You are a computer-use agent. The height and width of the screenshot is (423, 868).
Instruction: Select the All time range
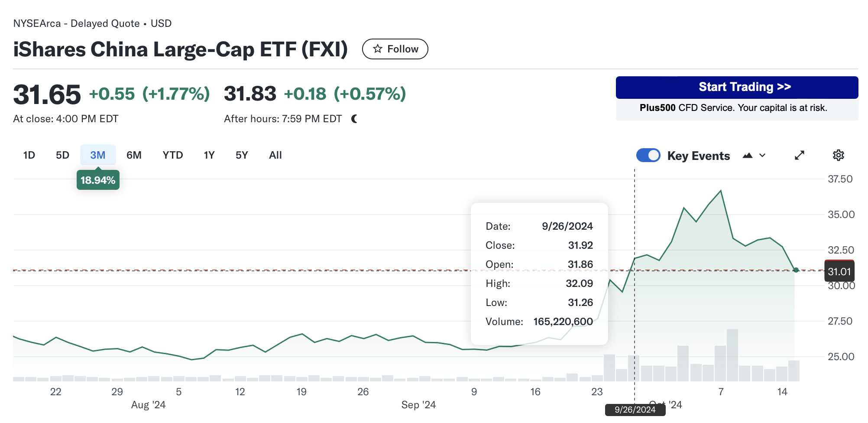[x=275, y=155]
